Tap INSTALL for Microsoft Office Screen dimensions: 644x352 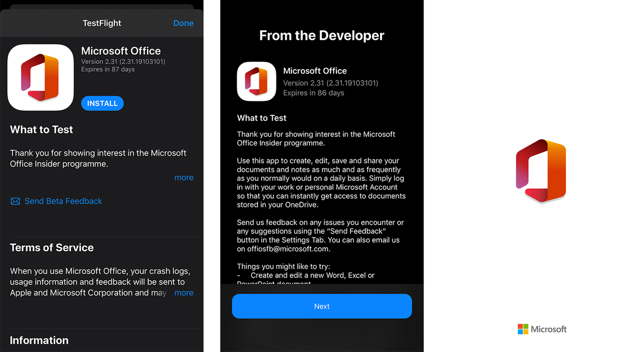[x=102, y=103]
